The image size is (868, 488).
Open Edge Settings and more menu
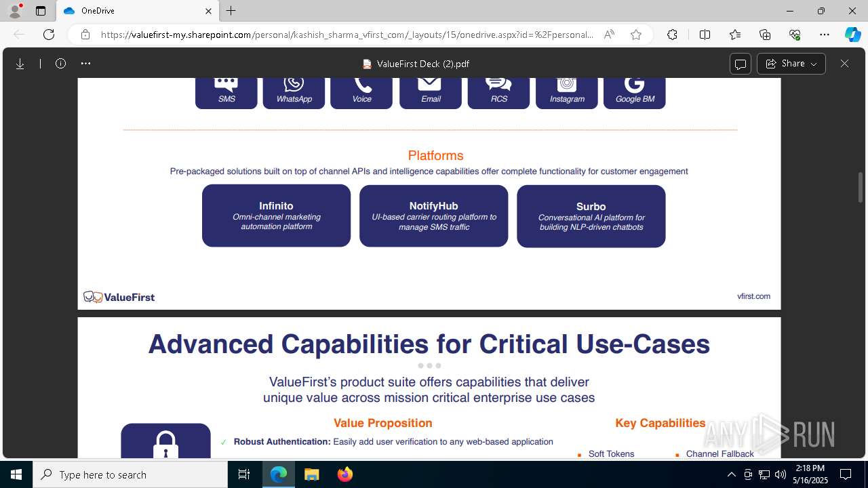click(825, 35)
